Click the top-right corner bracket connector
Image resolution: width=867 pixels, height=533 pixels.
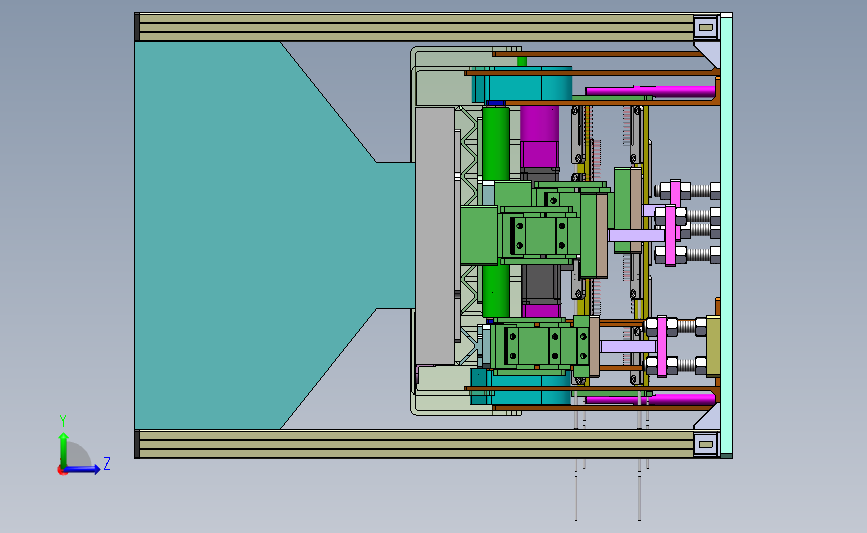pos(706,27)
